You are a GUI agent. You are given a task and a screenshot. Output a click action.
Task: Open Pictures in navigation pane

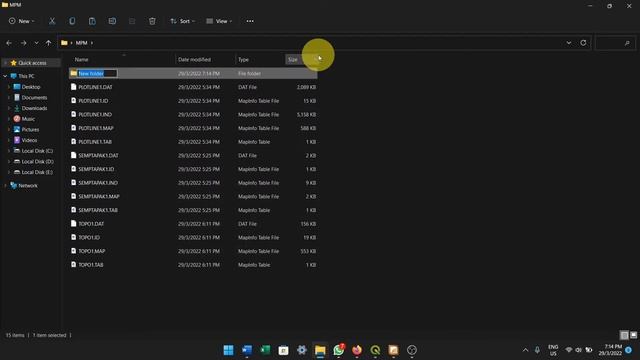31,129
